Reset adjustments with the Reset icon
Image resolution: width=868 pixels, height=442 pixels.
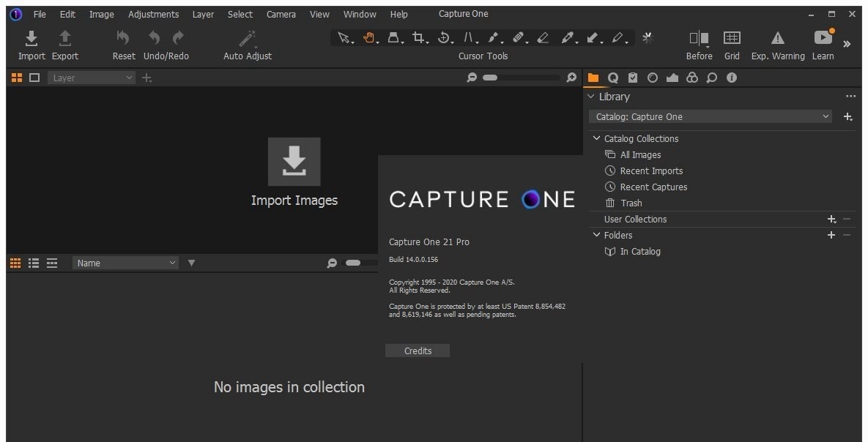coord(123,38)
